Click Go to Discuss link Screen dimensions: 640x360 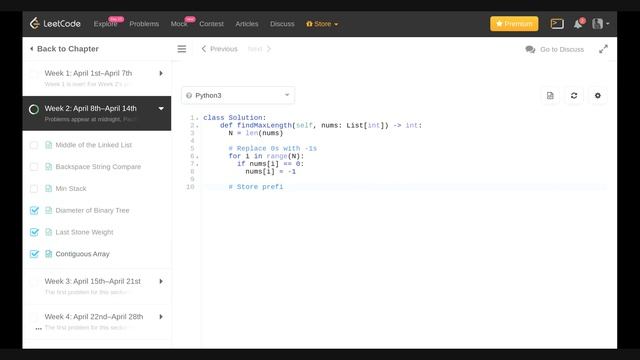click(x=562, y=49)
